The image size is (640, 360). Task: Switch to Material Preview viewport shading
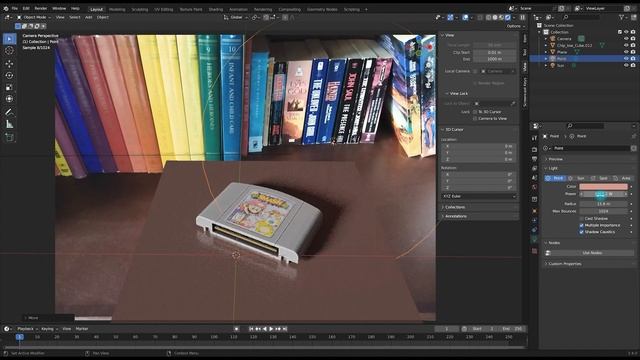point(502,18)
